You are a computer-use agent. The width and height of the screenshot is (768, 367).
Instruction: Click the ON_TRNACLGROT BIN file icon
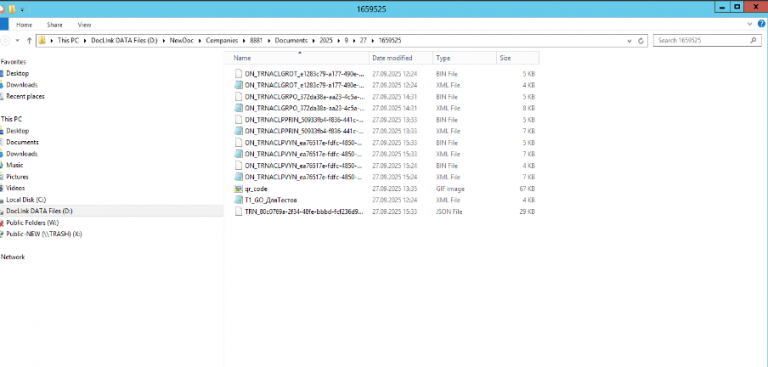point(238,73)
